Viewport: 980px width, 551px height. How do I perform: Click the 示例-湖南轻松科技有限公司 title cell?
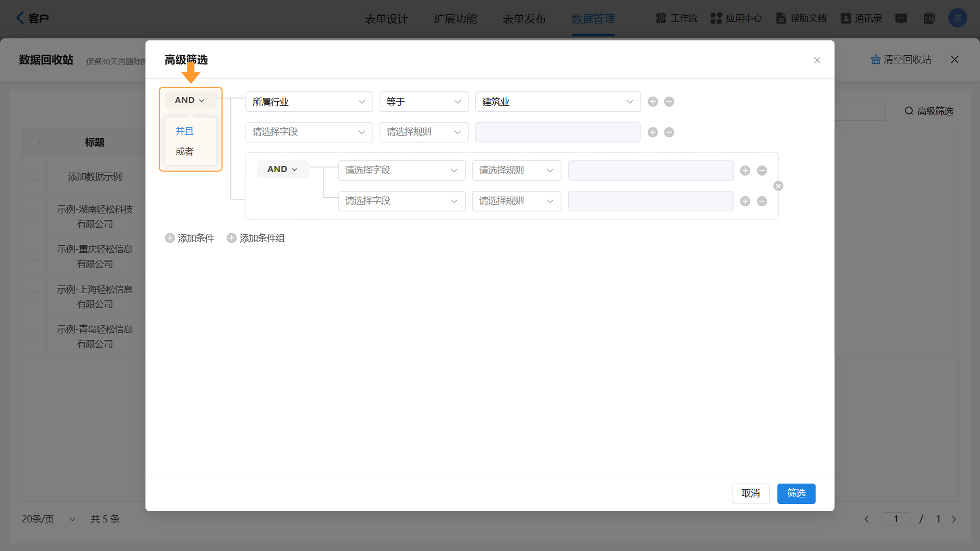pyautogui.click(x=95, y=217)
